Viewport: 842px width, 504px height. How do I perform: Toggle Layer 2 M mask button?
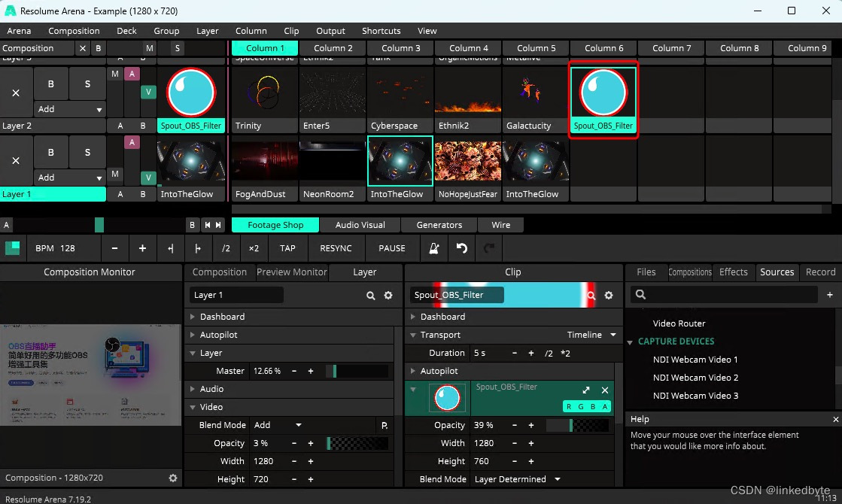pyautogui.click(x=115, y=74)
